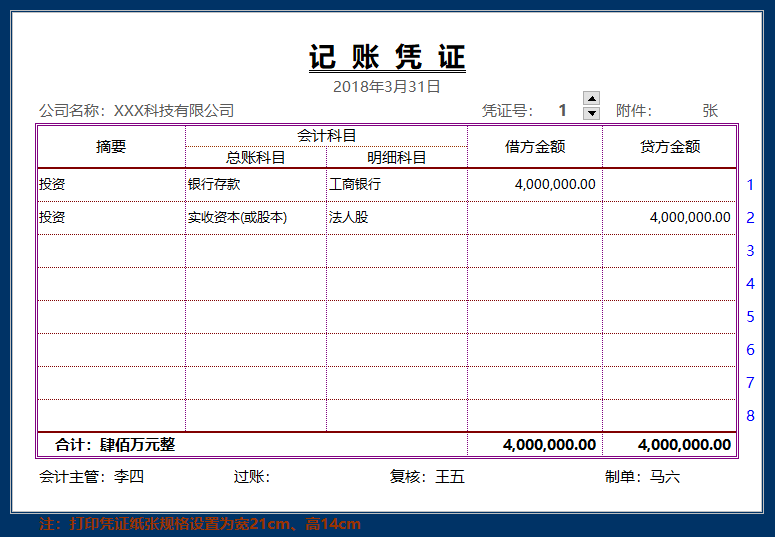This screenshot has height=537, width=775.
Task: Click the orange print paper size note
Action: 200,524
